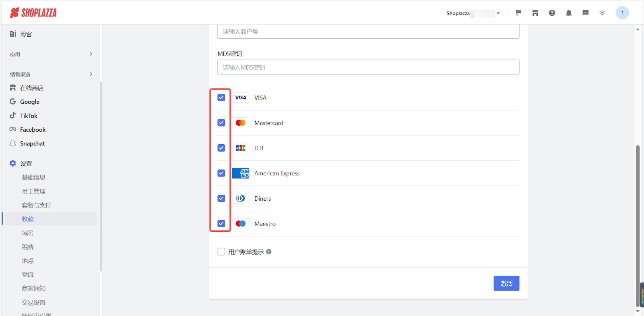644x316 pixels.
Task: Click the blog icon in sidebar
Action: click(x=13, y=34)
